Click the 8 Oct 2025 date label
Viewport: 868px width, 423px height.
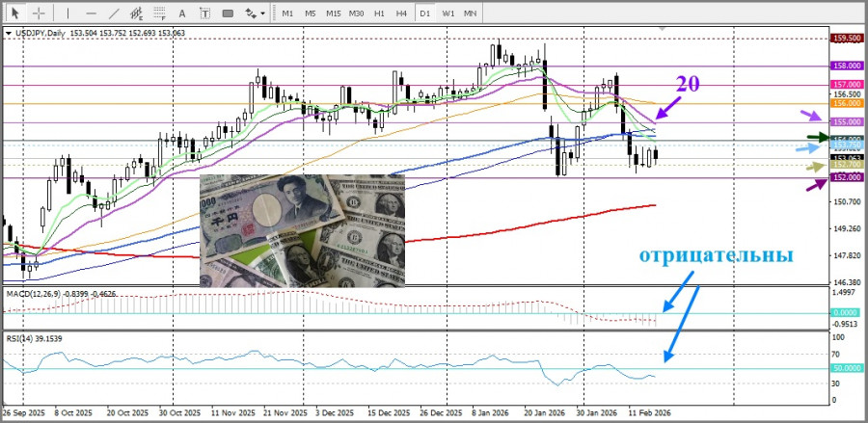pyautogui.click(x=72, y=413)
